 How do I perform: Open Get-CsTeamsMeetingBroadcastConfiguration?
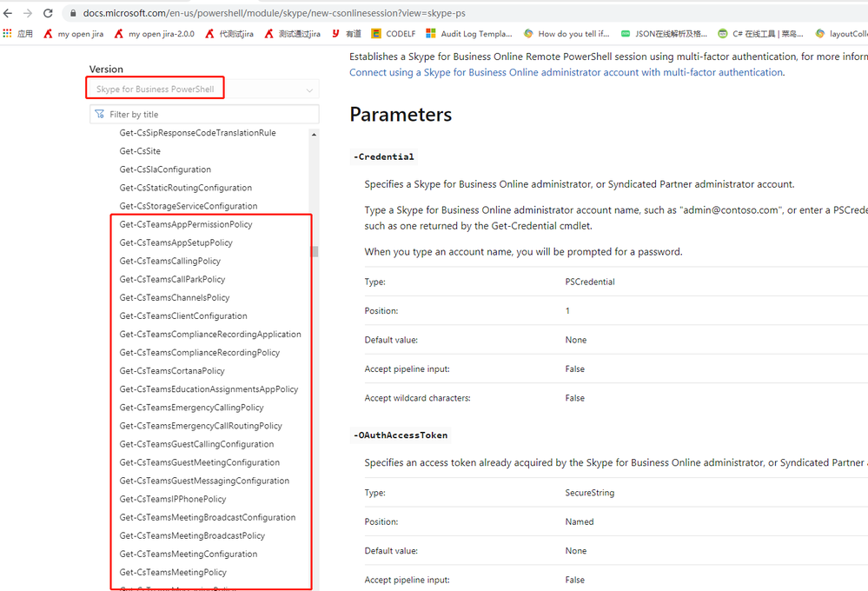(x=208, y=517)
